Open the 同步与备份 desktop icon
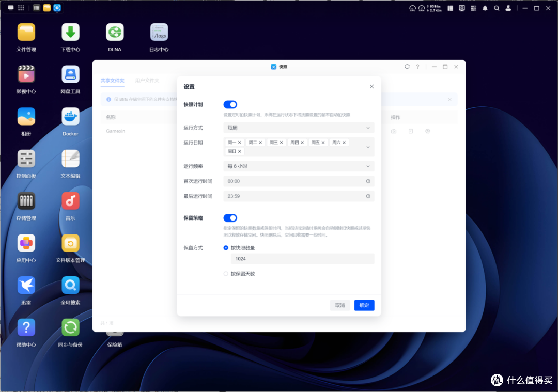This screenshot has height=392, width=558. click(70, 327)
